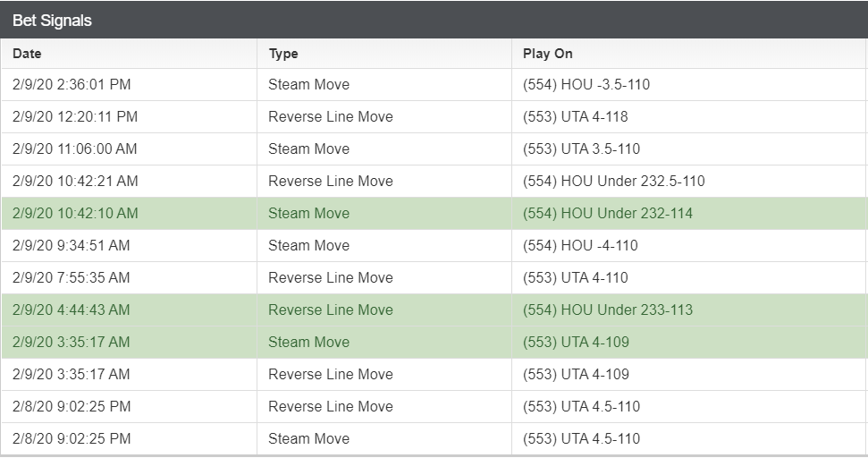The image size is (868, 458).
Task: Select the 7:55:35 AM Reverse Line Move row
Action: 434,277
